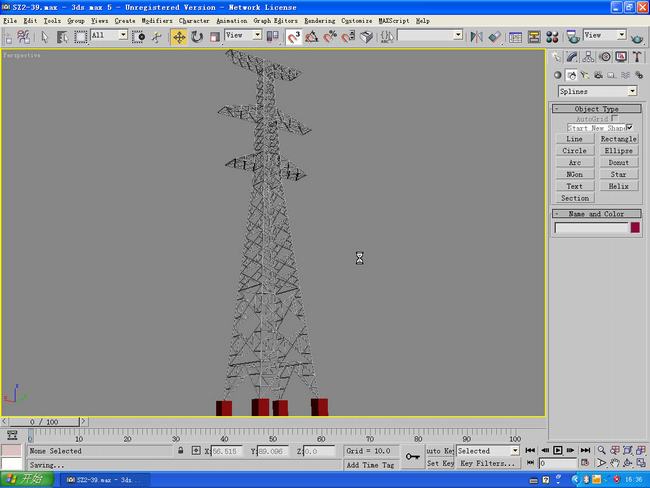Toggle the Selection Lock padlock
The width and height of the screenshot is (650, 488).
pyautogui.click(x=181, y=450)
